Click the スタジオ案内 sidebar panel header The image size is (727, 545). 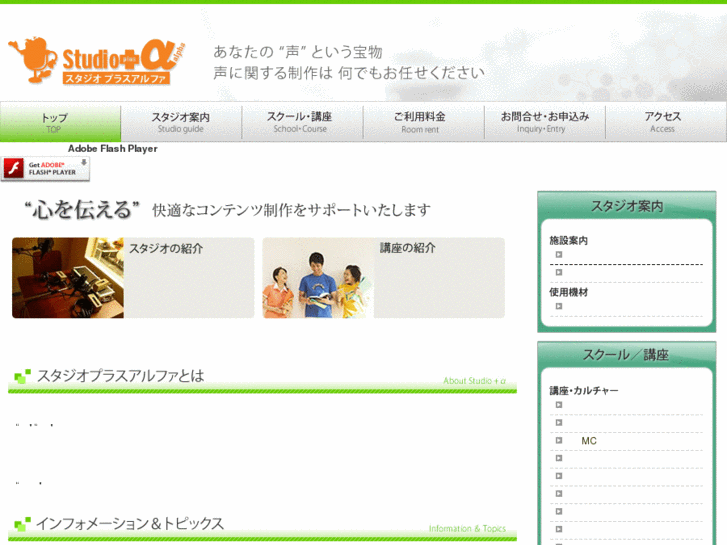626,206
